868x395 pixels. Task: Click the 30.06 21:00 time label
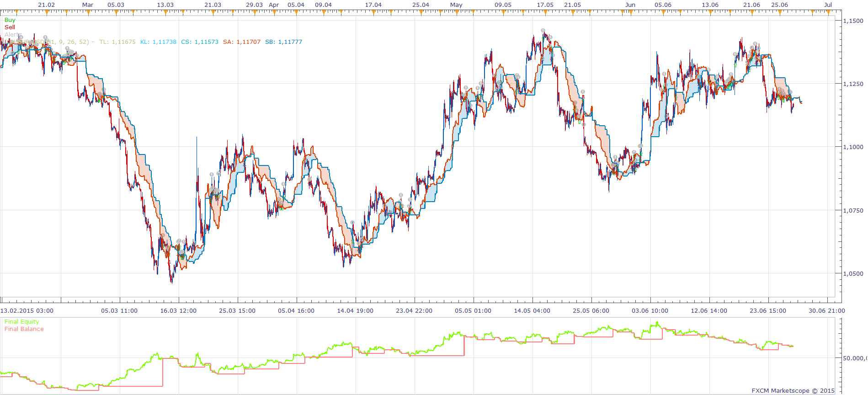827,311
